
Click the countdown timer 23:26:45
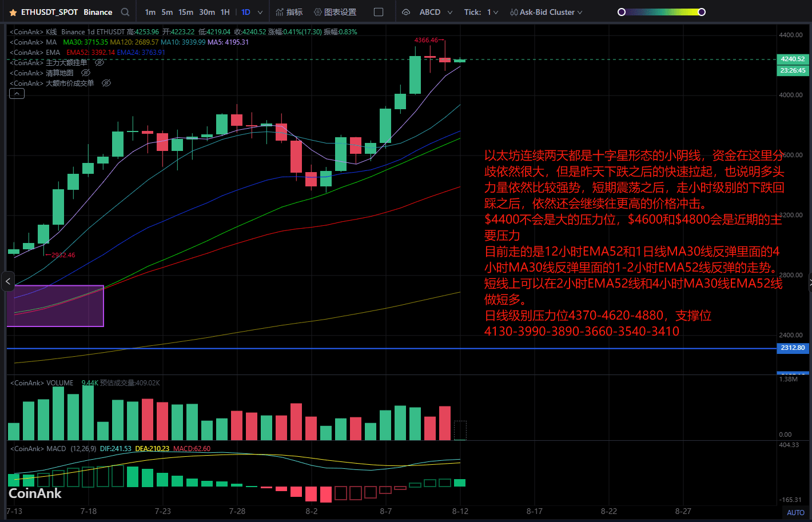793,70
